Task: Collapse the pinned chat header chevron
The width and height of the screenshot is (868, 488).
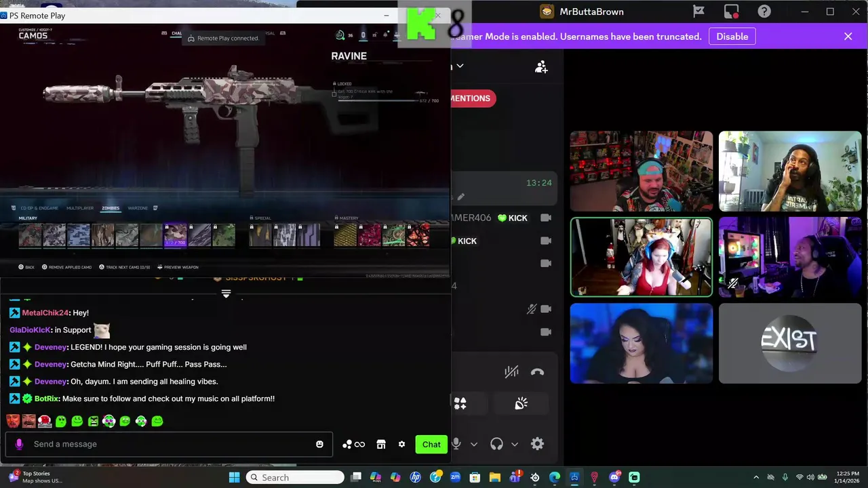Action: [226, 293]
